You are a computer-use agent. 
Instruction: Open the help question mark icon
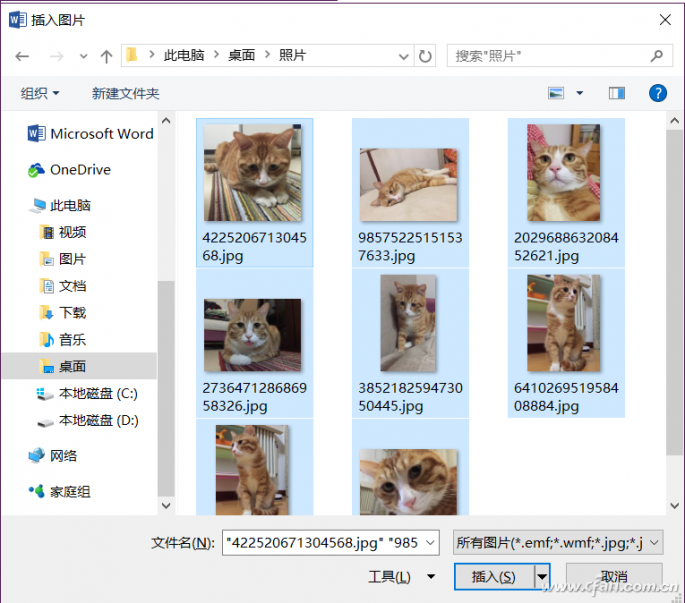point(657,93)
